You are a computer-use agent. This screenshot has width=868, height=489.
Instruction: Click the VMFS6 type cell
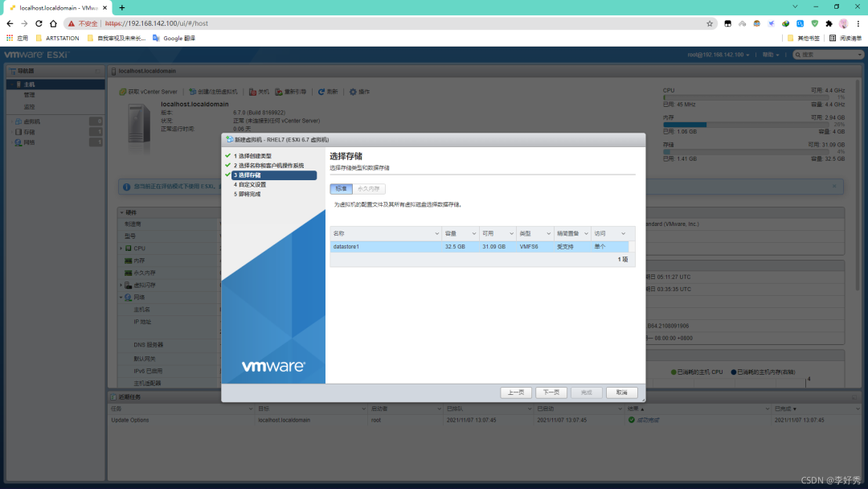[x=529, y=246]
